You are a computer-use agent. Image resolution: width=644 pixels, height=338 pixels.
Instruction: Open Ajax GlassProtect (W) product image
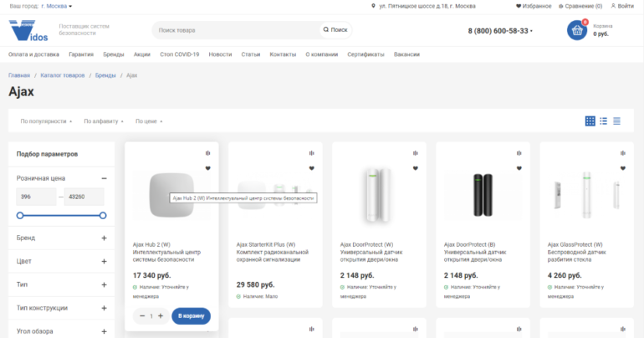coord(586,195)
